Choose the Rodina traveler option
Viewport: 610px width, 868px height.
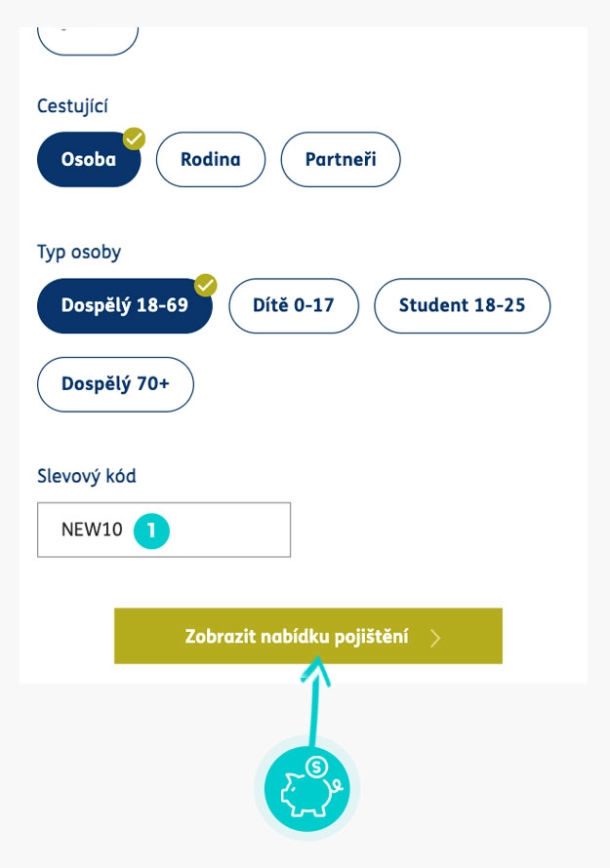[211, 159]
